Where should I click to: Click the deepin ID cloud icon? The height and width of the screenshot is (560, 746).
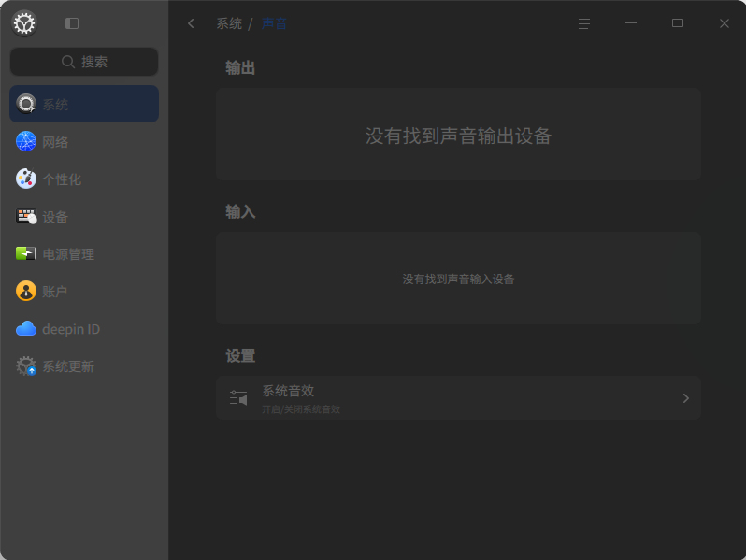(26, 328)
